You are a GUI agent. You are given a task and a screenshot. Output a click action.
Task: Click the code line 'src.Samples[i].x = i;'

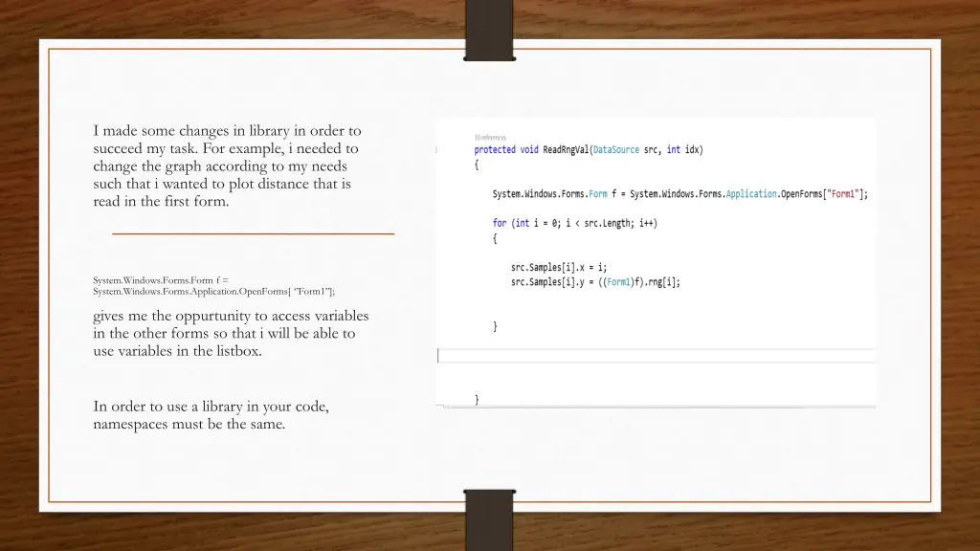click(x=559, y=268)
